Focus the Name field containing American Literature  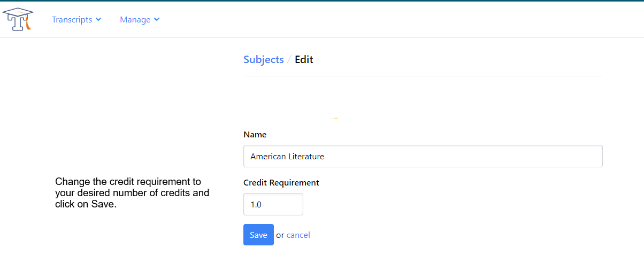click(x=423, y=156)
